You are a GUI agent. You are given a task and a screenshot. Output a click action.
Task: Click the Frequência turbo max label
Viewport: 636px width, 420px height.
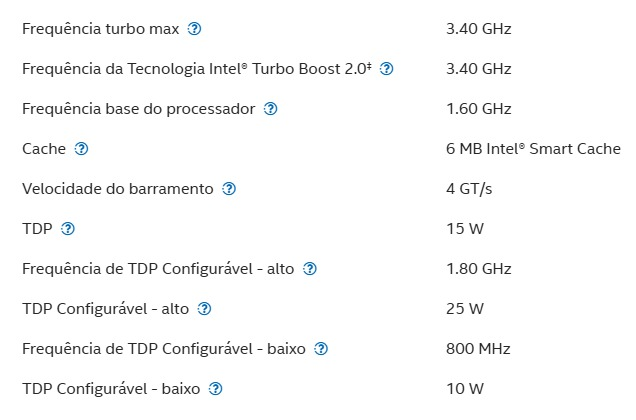click(x=100, y=29)
